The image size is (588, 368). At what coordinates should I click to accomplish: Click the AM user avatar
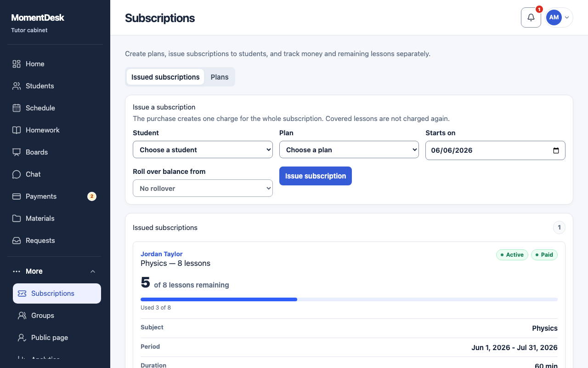point(554,17)
